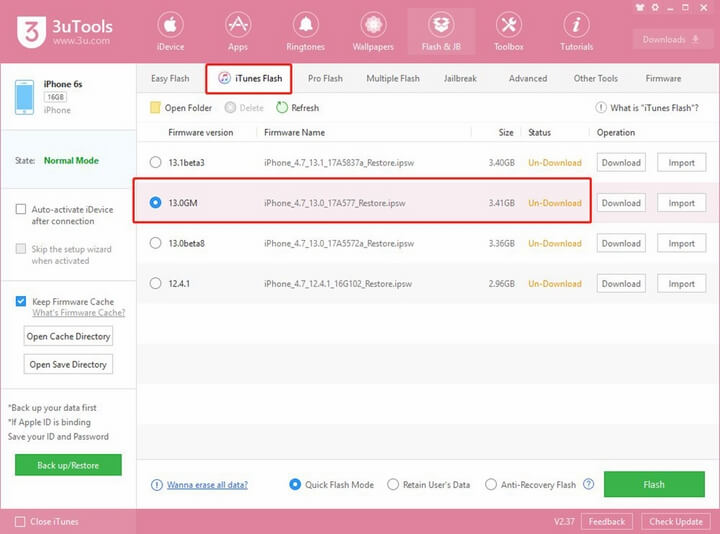Switch to Pro Flash tab
Viewport: 720px width, 534px height.
[325, 79]
